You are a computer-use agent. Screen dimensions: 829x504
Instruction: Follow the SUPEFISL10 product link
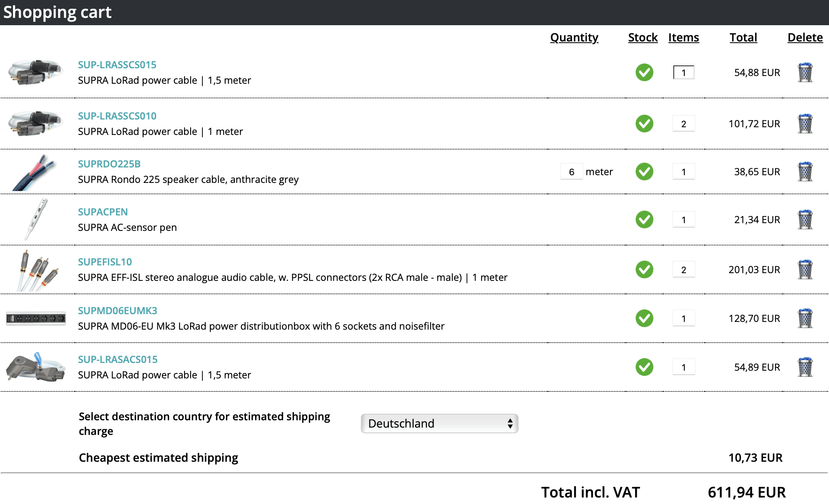point(105,262)
